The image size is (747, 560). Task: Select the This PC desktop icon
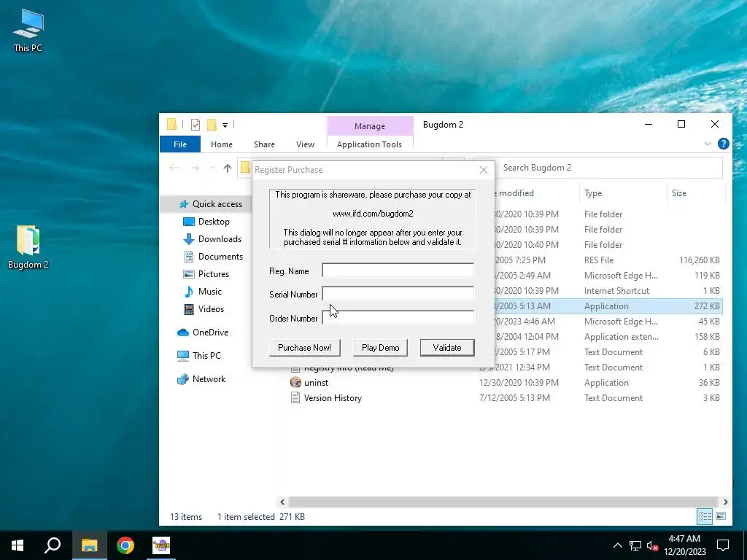pos(28,31)
